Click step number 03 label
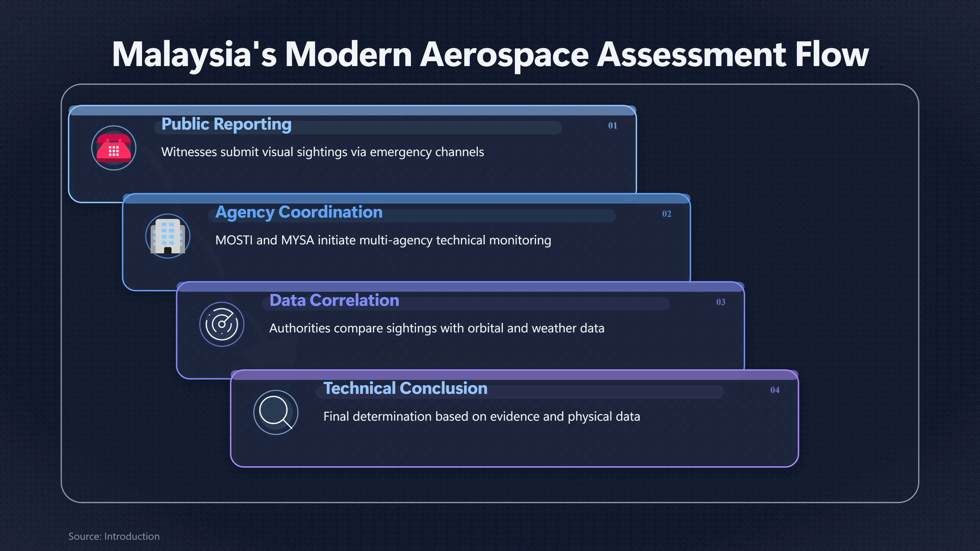980x551 pixels. 720,302
